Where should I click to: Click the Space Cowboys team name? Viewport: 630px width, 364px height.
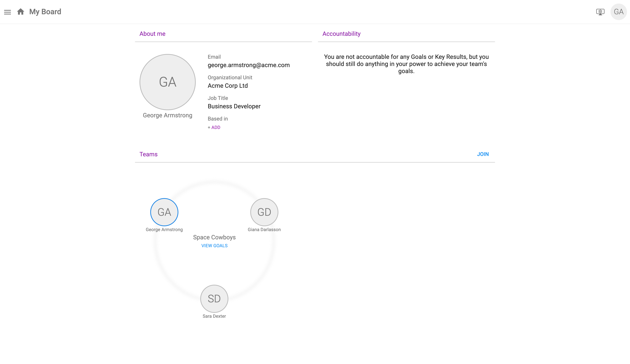click(214, 237)
